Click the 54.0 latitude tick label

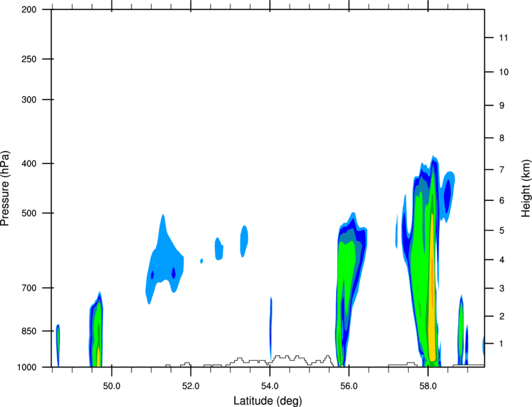270,386
